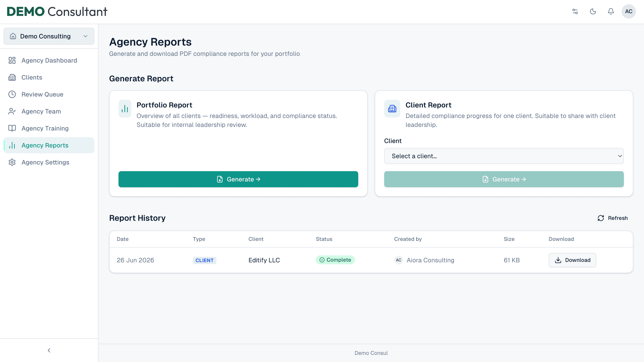Click Aiora Consulting in Created by column

tap(430, 260)
